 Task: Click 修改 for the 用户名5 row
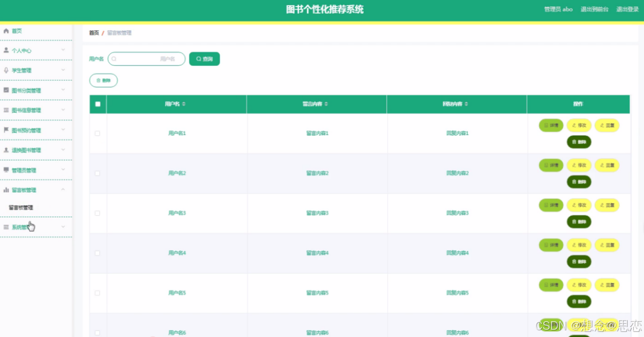(x=579, y=285)
